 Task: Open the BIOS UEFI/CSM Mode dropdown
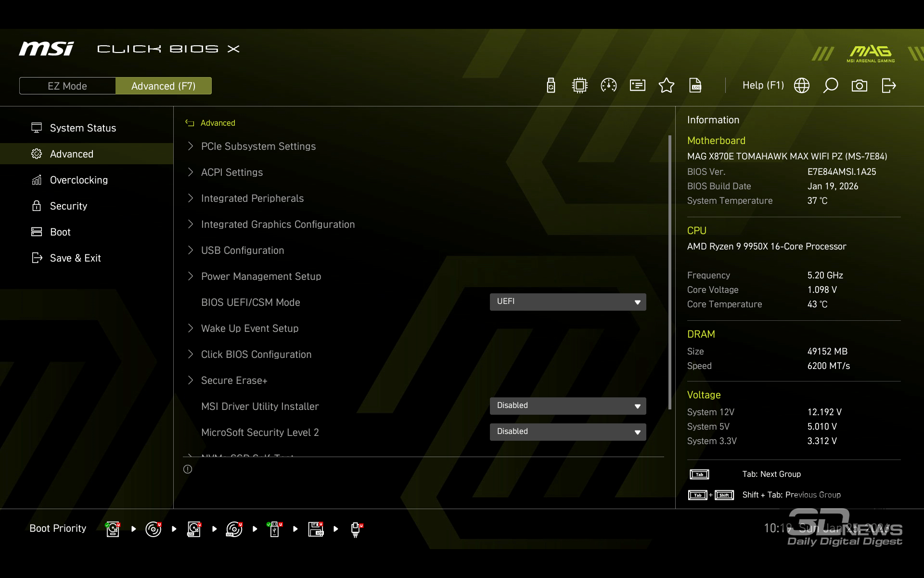tap(568, 302)
